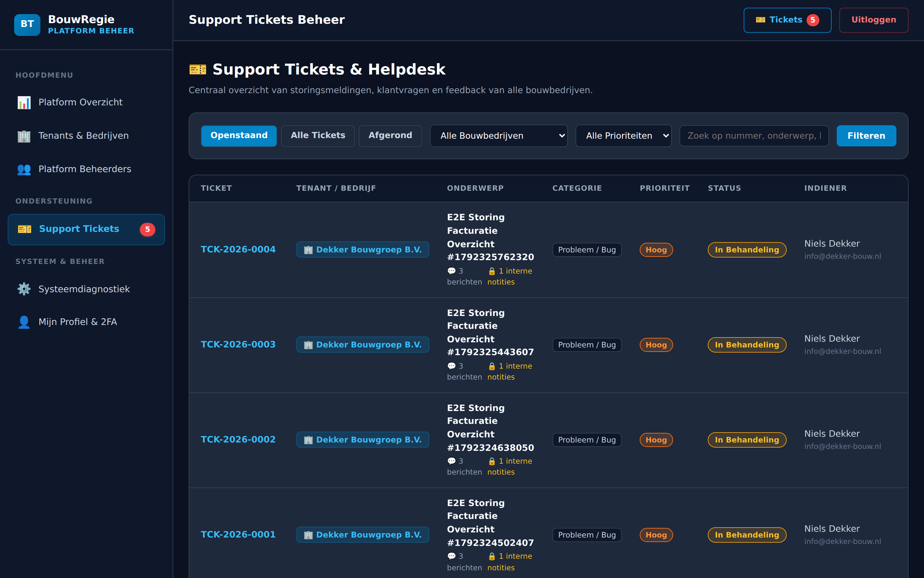
Task: Open Mijn Profiel & 2FA menu item
Action: tap(86, 322)
